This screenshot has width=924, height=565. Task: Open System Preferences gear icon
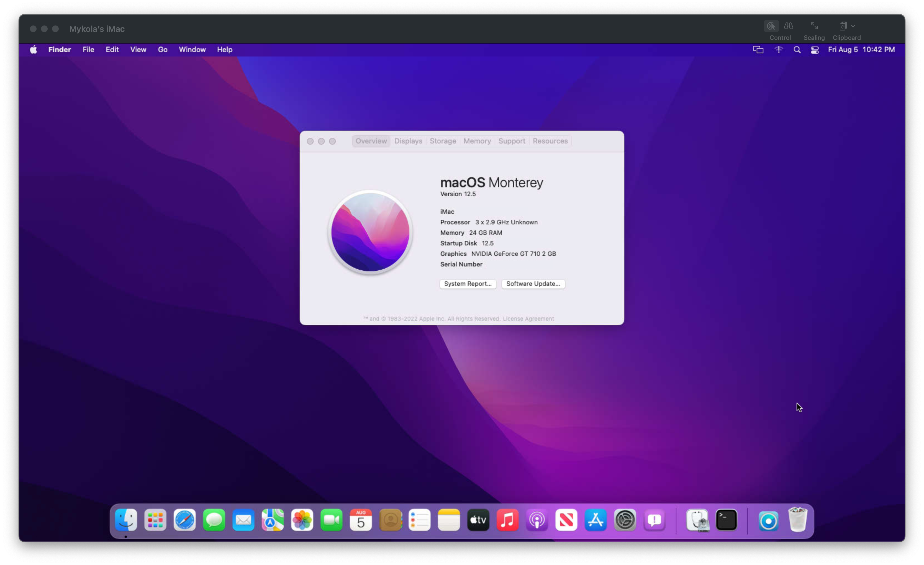pos(625,520)
